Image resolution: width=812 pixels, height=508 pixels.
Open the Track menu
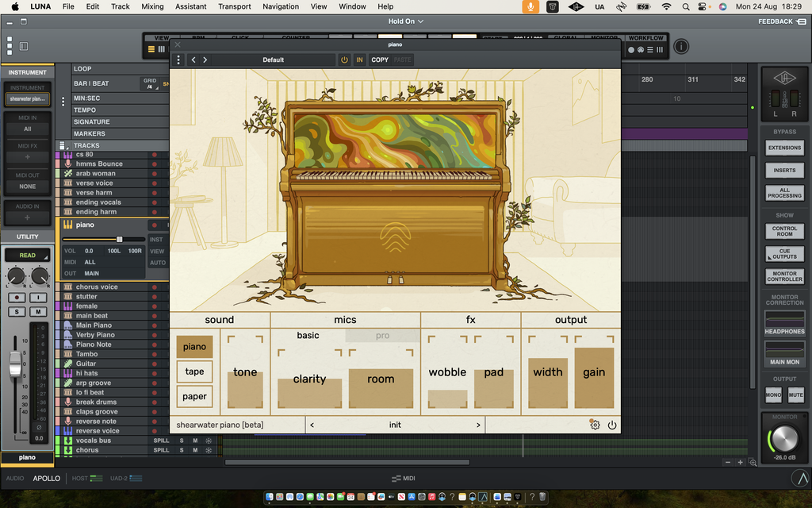[121, 6]
